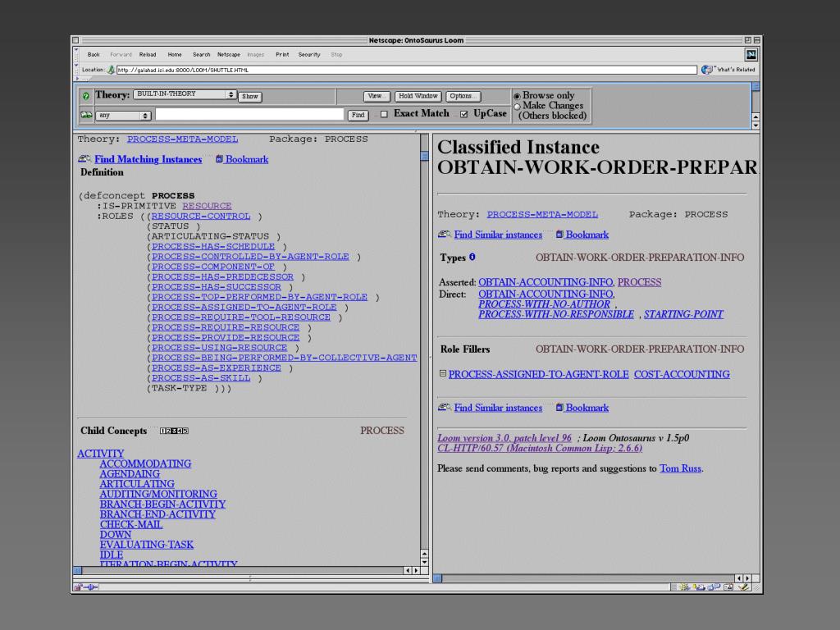The width and height of the screenshot is (840, 630).
Task: Click the left frame's vertical scroll up arrow
Action: point(424,554)
